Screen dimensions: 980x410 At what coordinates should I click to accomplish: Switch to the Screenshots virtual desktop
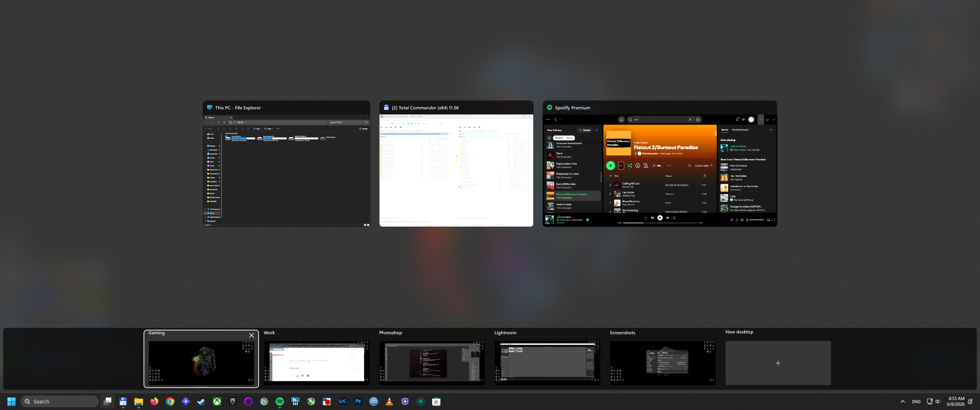point(663,363)
